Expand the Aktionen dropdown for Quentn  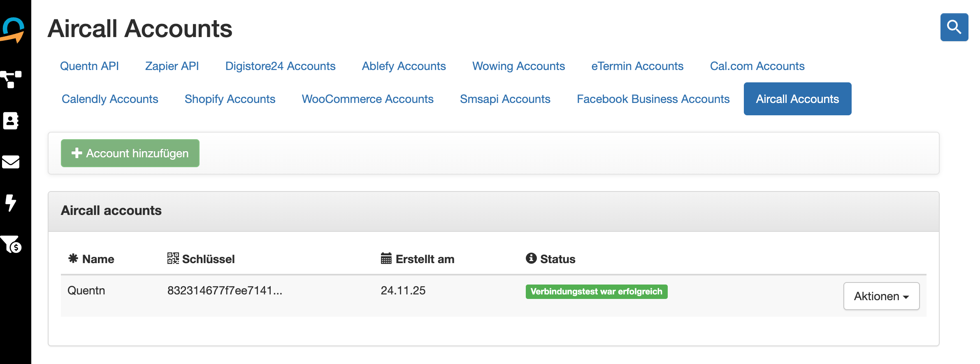coord(881,296)
